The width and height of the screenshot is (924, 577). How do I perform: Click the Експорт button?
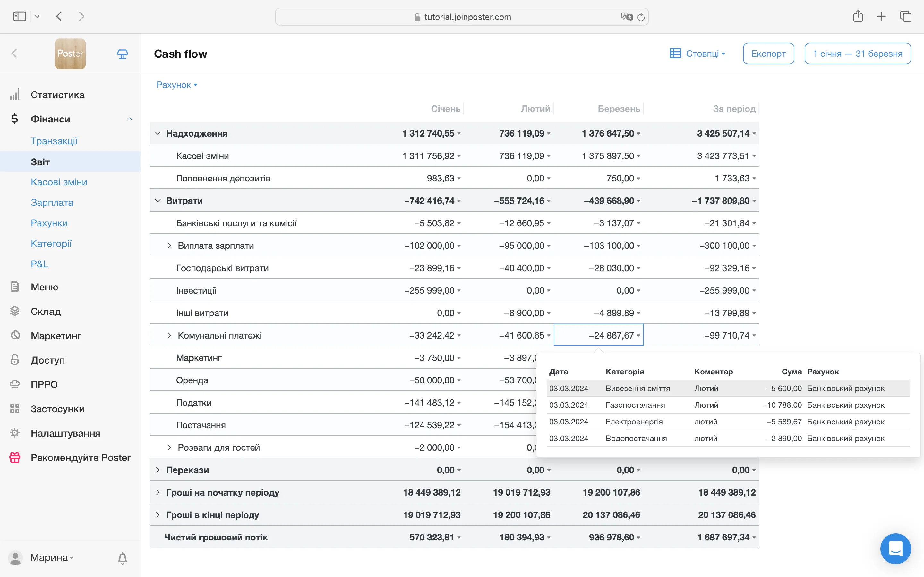tap(768, 54)
